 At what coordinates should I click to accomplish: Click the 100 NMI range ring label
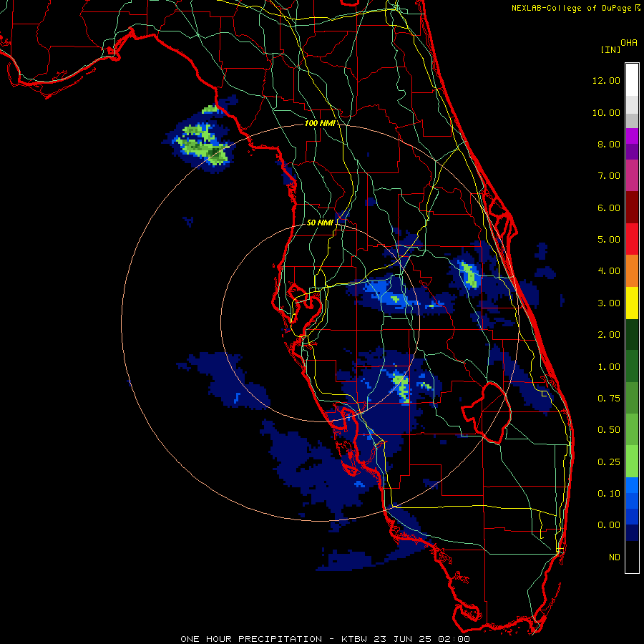[320, 123]
